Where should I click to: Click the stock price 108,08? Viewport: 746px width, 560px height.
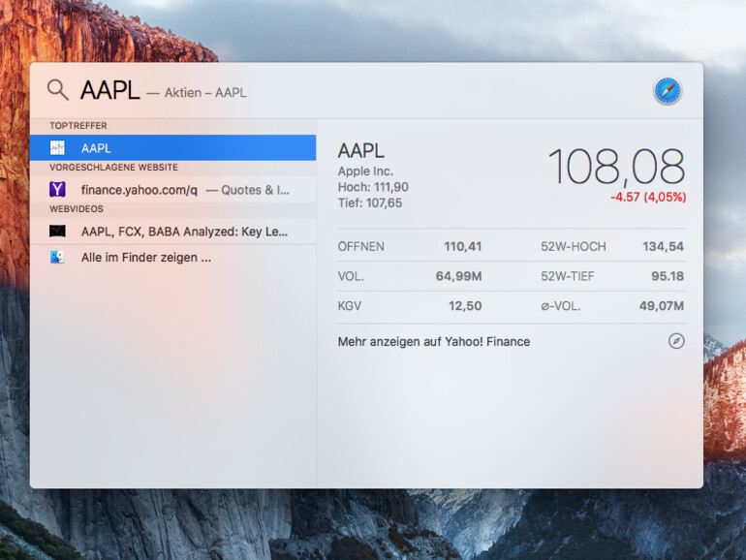[616, 167]
